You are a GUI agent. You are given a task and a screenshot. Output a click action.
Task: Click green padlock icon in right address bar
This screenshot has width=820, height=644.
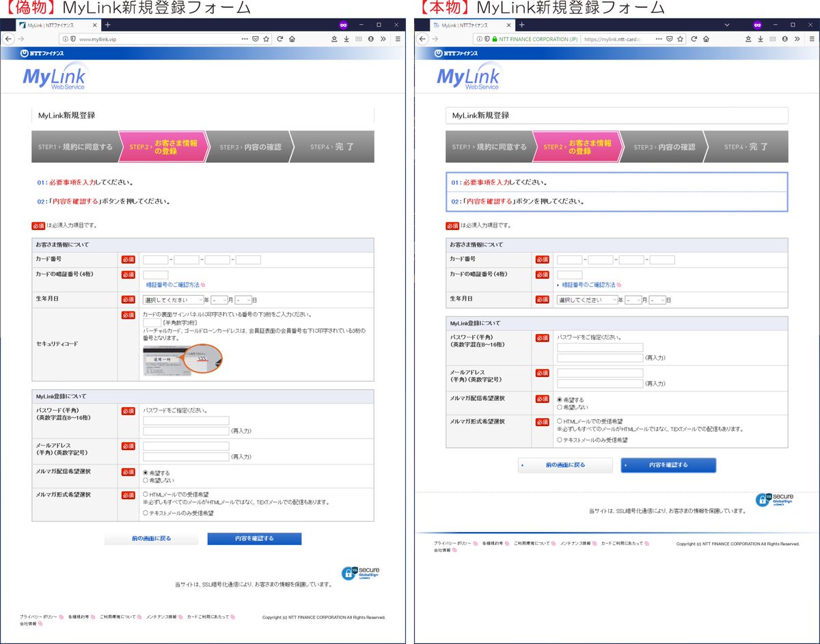coord(494,39)
